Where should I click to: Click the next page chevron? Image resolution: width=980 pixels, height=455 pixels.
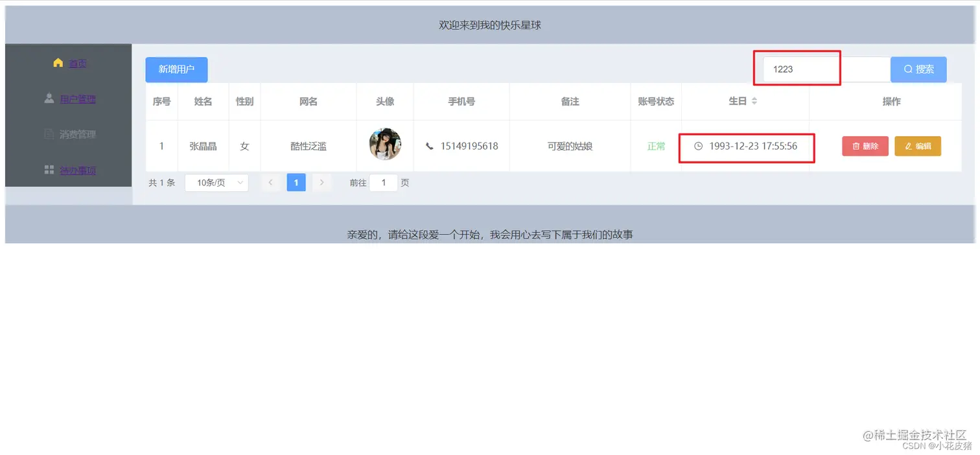click(x=322, y=182)
